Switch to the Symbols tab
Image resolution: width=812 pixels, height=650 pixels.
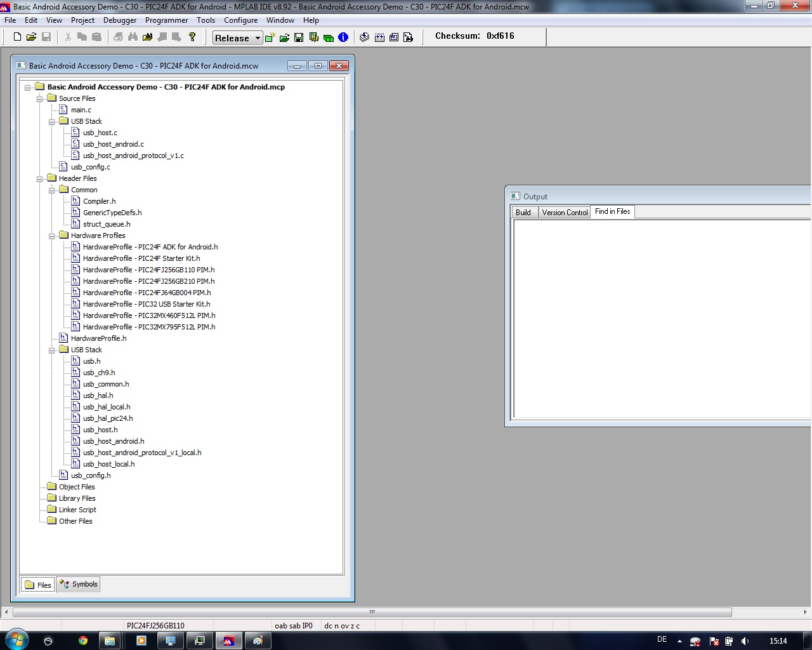pos(79,584)
